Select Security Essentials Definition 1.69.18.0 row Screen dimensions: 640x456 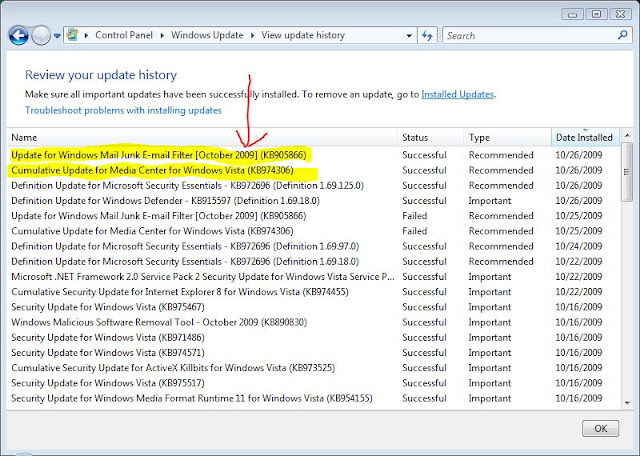pos(313,261)
